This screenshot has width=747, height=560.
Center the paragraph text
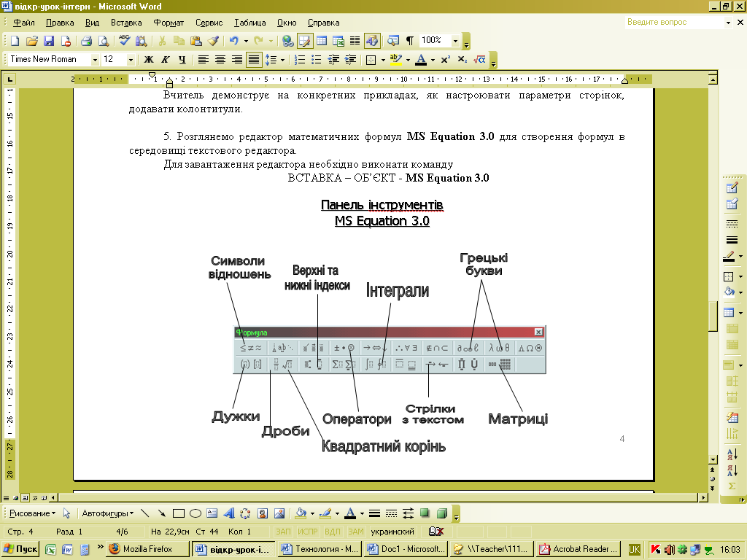[x=220, y=60]
